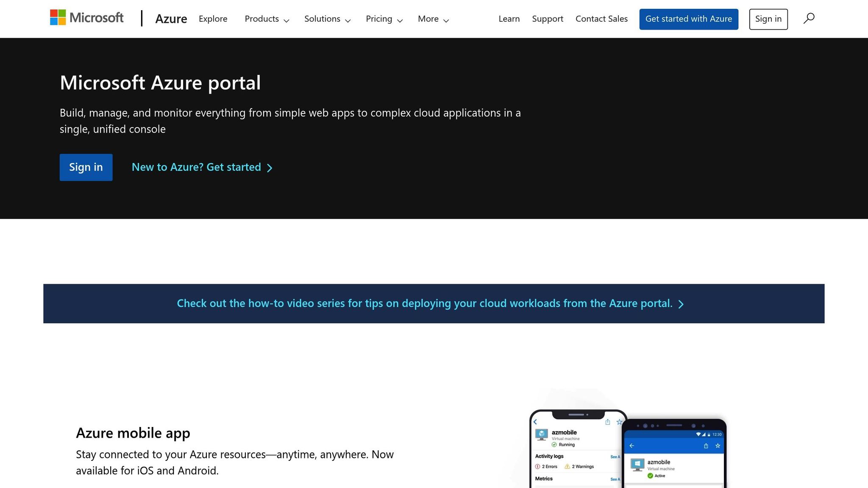The width and height of the screenshot is (868, 488).
Task: Expand the Solutions dropdown
Action: pyautogui.click(x=328, y=19)
